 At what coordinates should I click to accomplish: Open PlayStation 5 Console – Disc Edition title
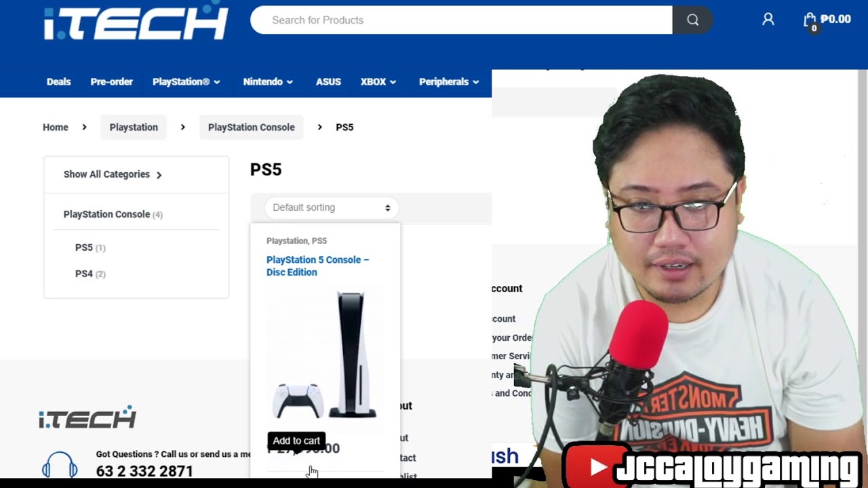(317, 266)
